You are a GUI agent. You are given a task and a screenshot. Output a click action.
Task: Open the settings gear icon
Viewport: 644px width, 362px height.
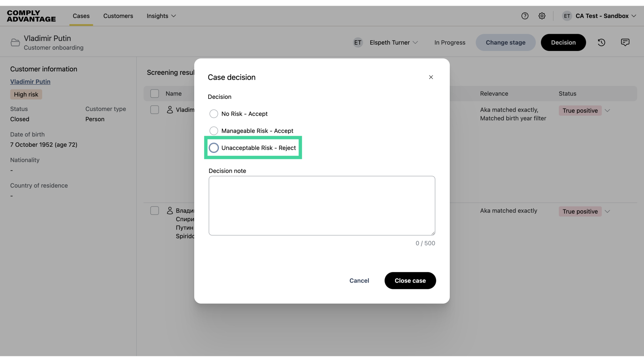542,16
